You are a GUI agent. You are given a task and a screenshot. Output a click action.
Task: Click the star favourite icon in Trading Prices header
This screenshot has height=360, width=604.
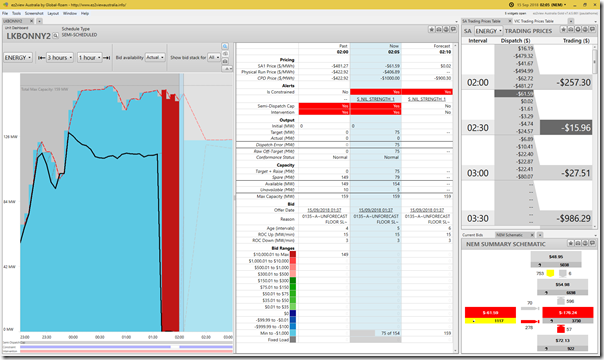point(563,30)
